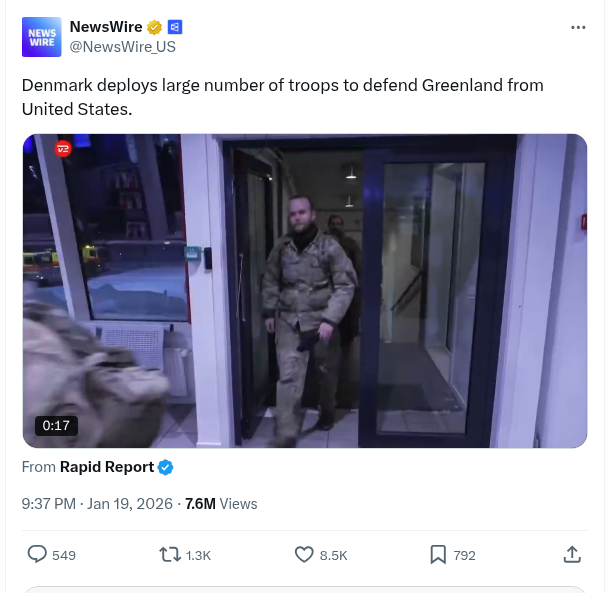Click the 1.3K reposts count
The height and width of the screenshot is (593, 608).
coord(198,555)
